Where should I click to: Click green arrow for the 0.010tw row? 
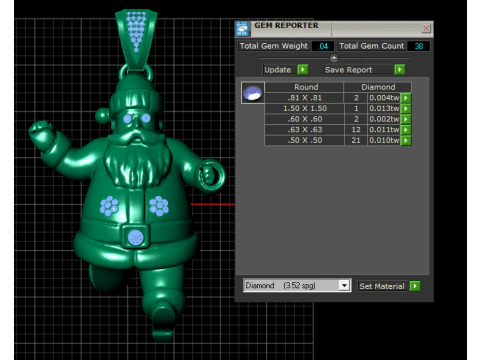pos(406,140)
